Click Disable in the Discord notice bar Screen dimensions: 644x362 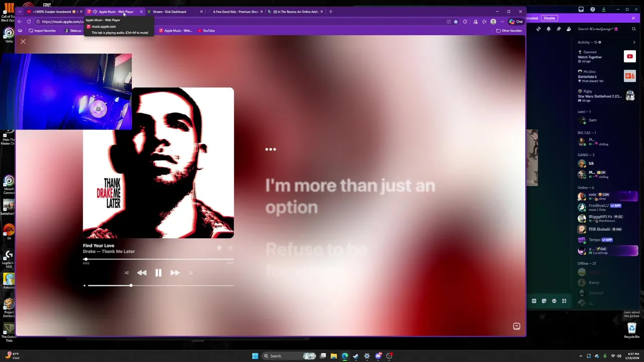pos(549,18)
